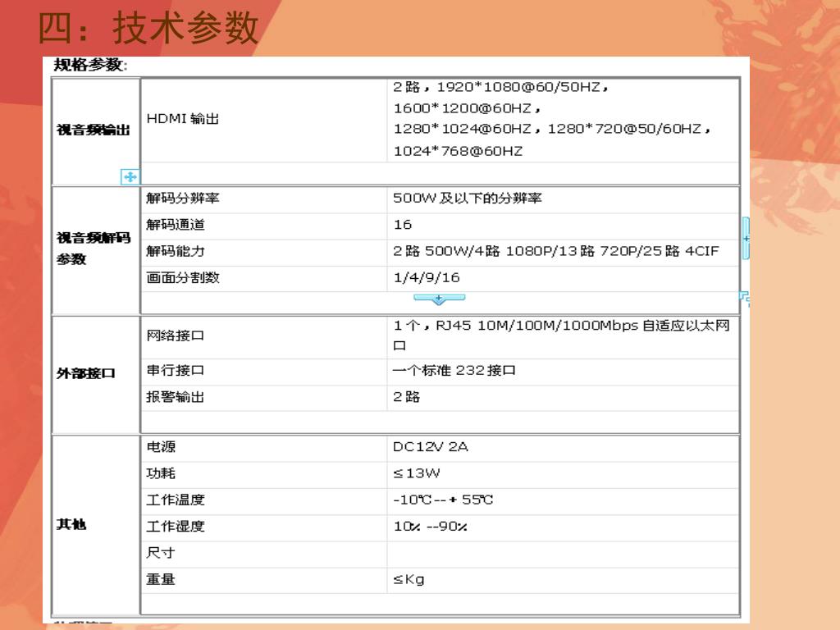
Task: Click the 串行接口 label
Action: [x=176, y=370]
